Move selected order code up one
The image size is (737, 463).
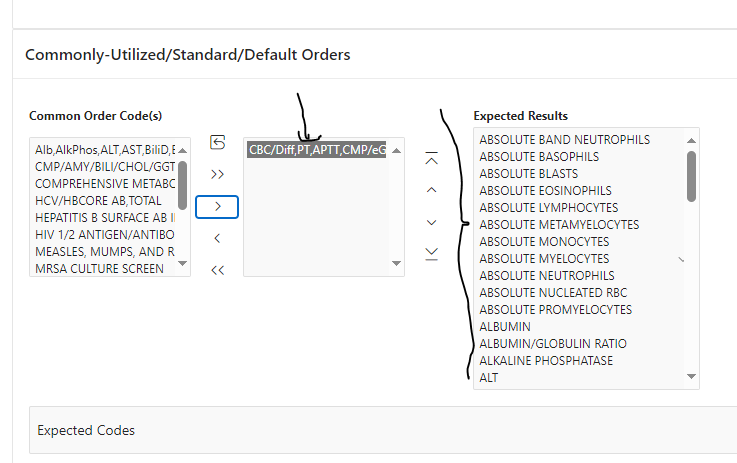pos(431,190)
